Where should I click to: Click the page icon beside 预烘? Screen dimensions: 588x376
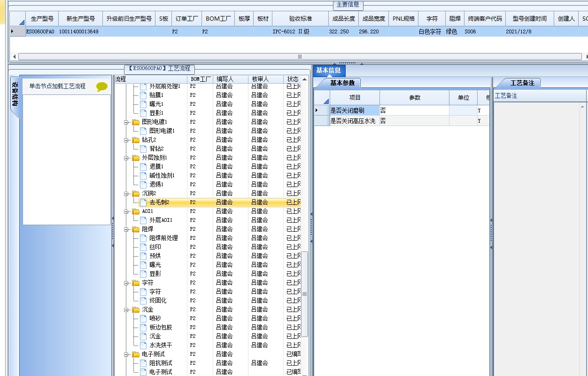(x=143, y=256)
